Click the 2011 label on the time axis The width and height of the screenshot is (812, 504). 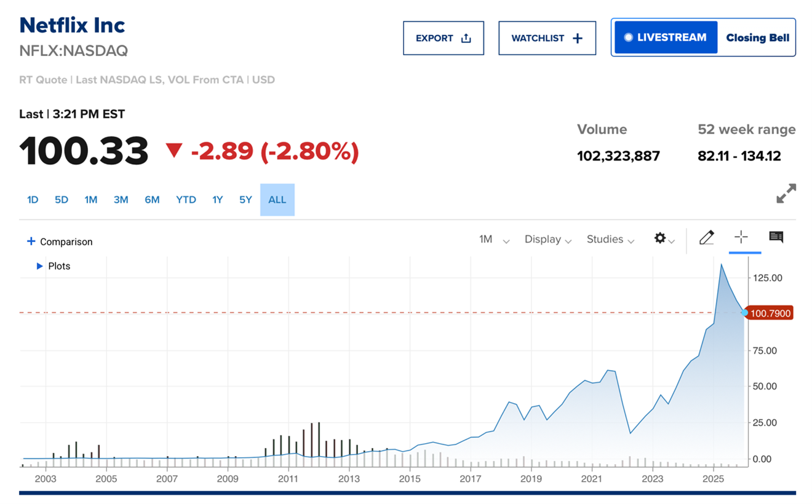pos(289,479)
